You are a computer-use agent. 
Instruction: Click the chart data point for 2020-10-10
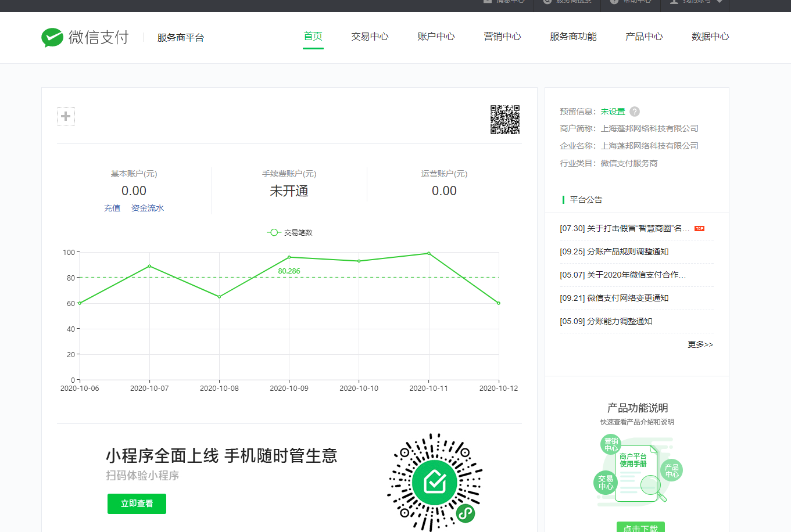[x=359, y=261]
